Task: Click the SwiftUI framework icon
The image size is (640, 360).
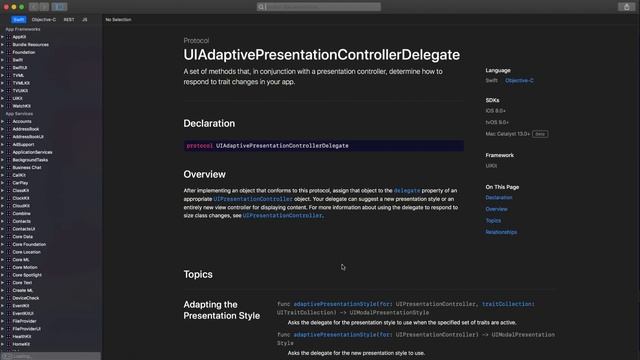Action: coord(9,68)
